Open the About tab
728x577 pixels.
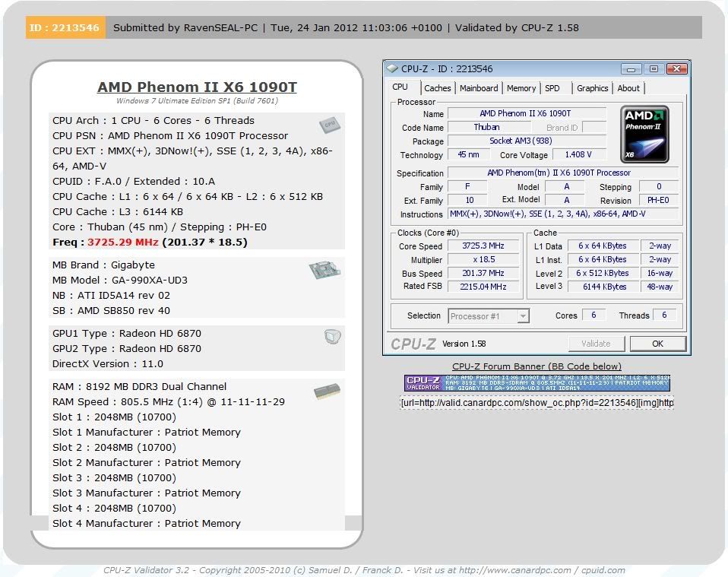[x=628, y=88]
